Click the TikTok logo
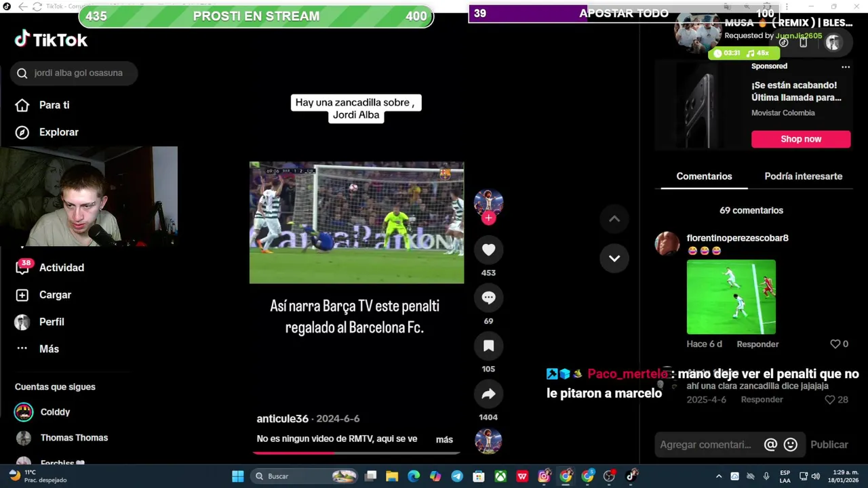The height and width of the screenshot is (488, 868). 51,40
